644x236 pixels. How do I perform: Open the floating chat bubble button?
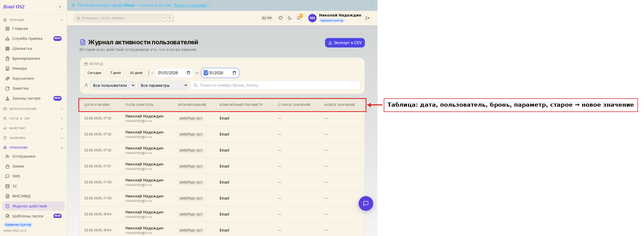[x=366, y=203]
